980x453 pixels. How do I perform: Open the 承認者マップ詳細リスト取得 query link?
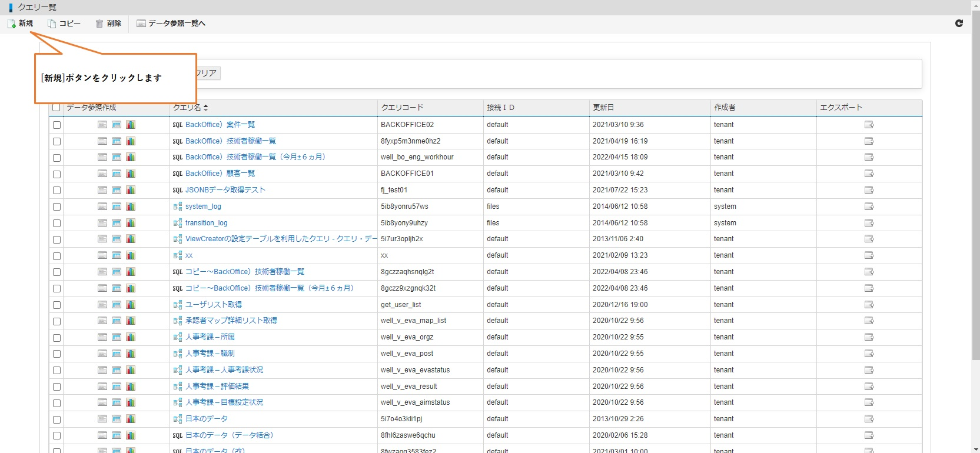(231, 321)
